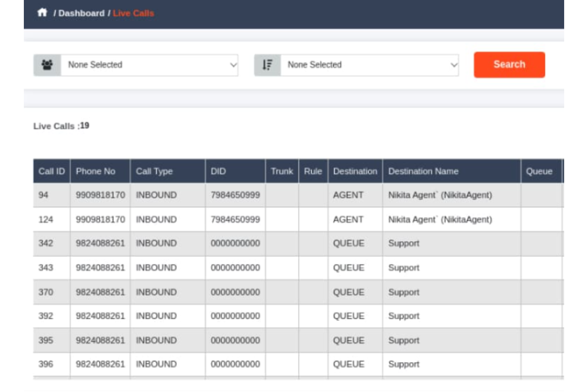Click the Destination column header
Image resolution: width=588 pixels, height=392 pixels.
tap(355, 171)
